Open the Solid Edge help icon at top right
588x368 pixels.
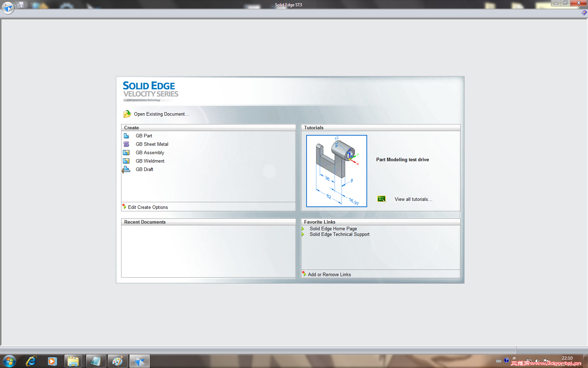coord(584,13)
